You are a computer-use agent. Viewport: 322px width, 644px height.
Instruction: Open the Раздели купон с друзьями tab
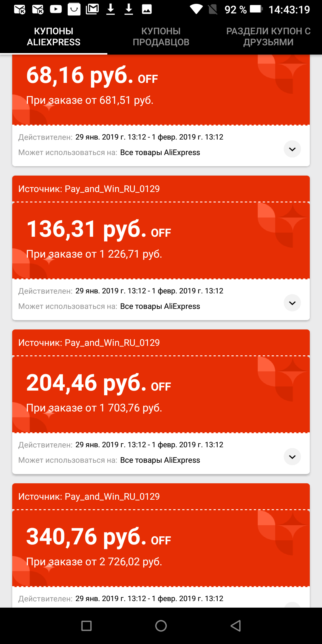tap(268, 37)
